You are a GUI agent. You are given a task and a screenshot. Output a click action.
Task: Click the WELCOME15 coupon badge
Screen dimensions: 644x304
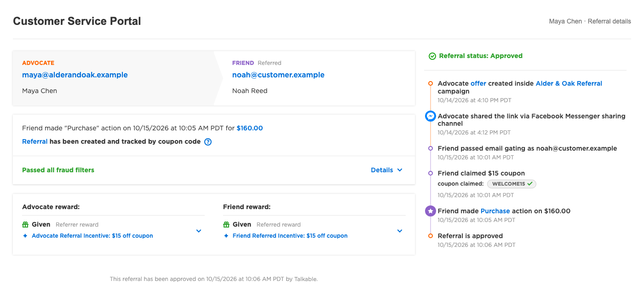point(512,184)
